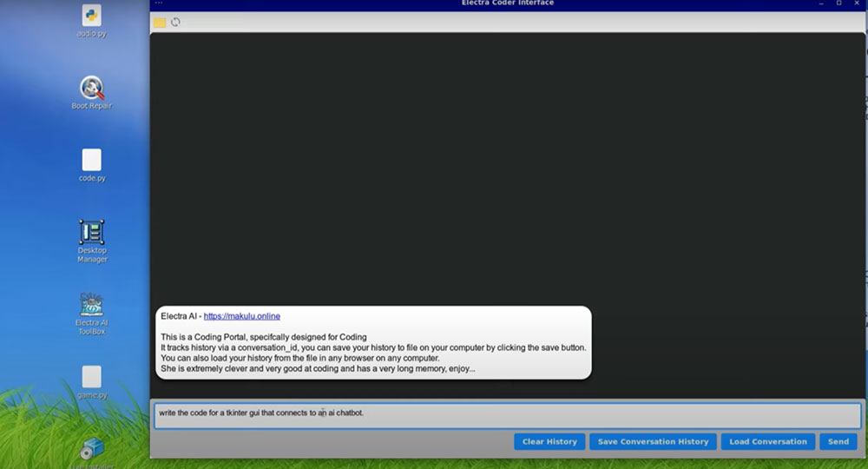
Task: Open the yellow folder icon in toolbar
Action: [160, 23]
